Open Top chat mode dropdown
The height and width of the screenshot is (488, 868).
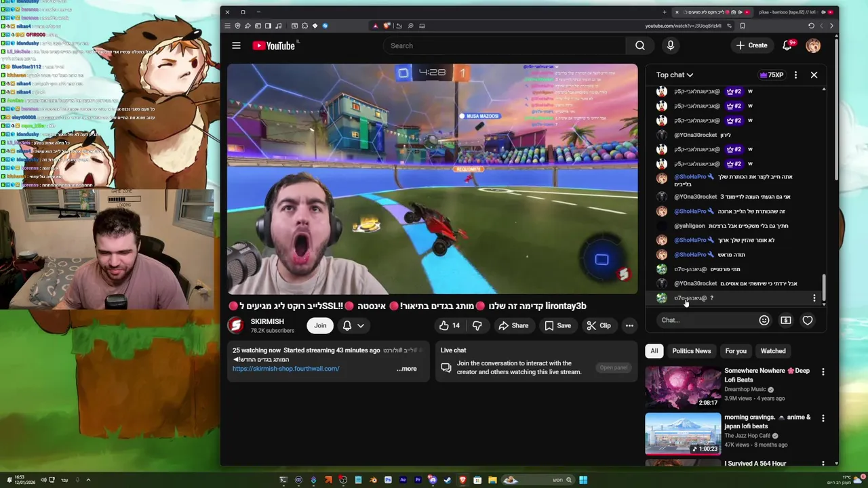coord(675,75)
